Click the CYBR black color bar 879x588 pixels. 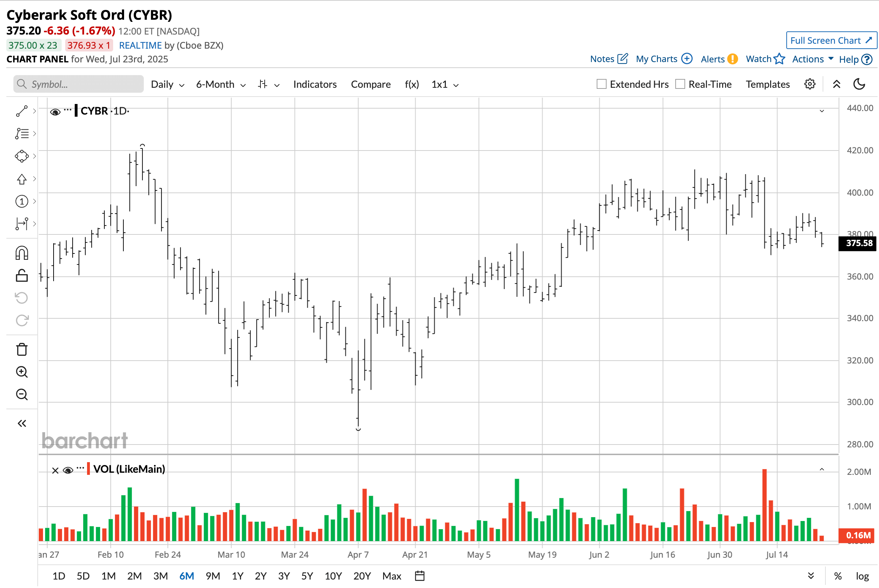point(76,111)
